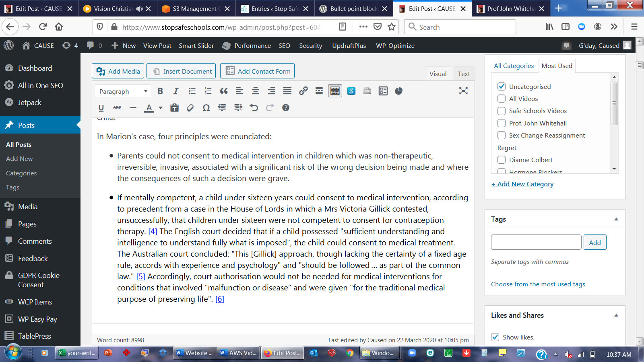Collapse the Tags panel
Viewport: 644px width, 362px height.
tap(616, 219)
